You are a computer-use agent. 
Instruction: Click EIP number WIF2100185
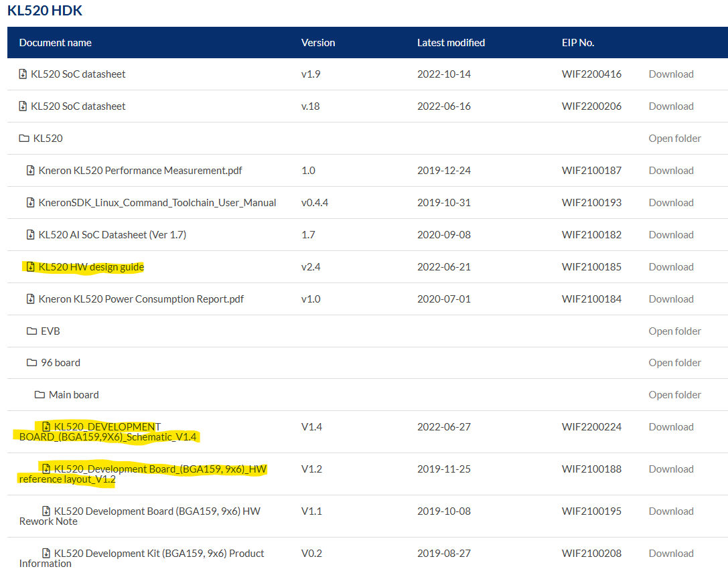click(x=591, y=266)
